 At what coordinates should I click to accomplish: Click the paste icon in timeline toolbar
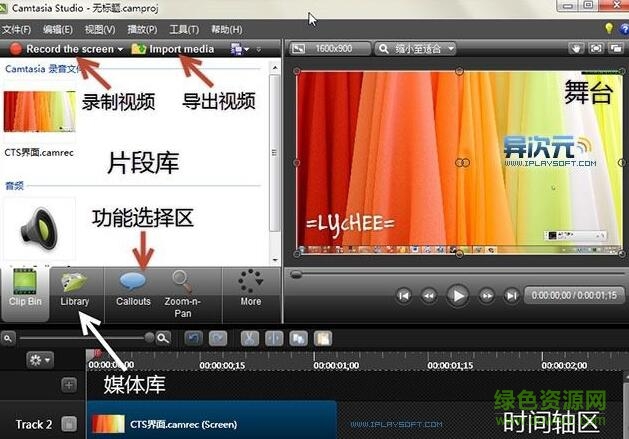323,339
